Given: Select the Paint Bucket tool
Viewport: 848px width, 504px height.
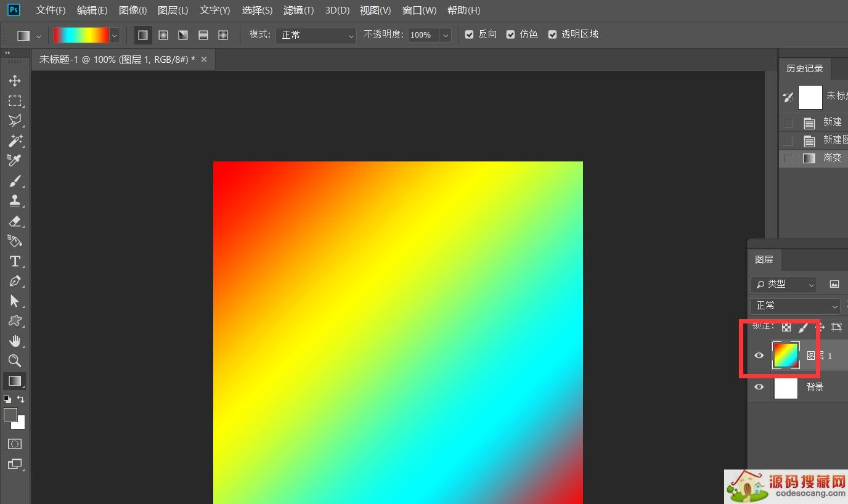Looking at the screenshot, I should coord(15,240).
